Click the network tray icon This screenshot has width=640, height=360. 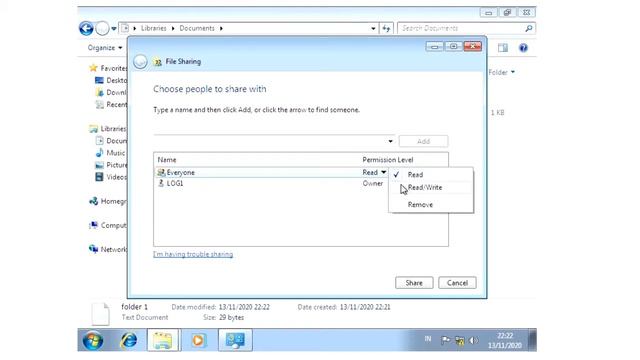[460, 340]
